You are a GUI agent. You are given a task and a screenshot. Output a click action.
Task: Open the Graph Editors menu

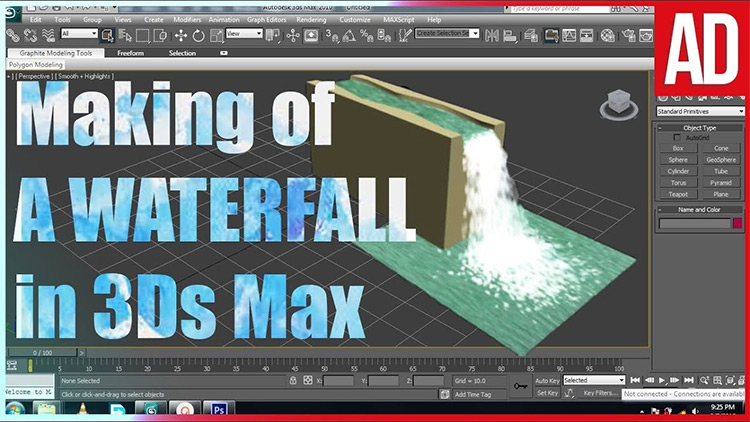coord(266,20)
